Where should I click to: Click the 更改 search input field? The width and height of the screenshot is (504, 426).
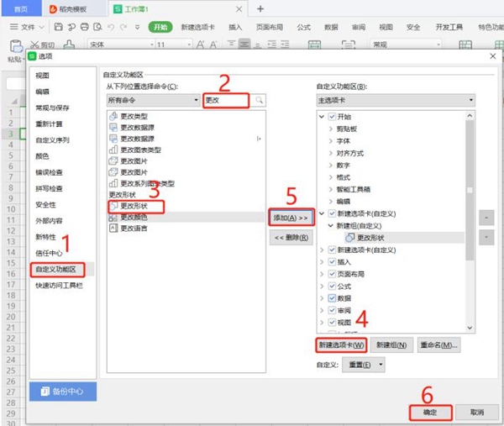pyautogui.click(x=227, y=100)
